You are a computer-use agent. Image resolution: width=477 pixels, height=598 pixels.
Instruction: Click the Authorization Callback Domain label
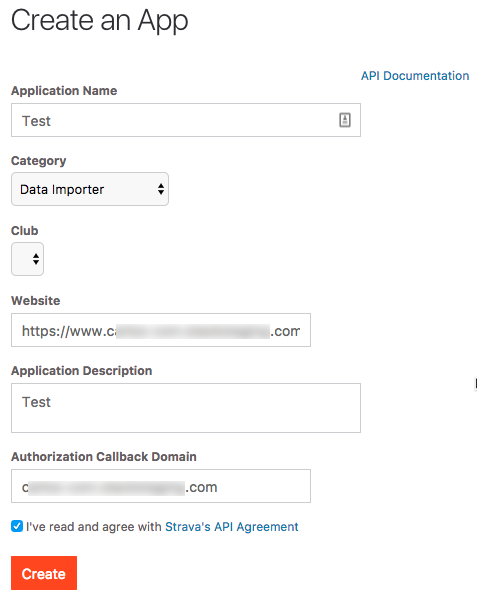104,457
